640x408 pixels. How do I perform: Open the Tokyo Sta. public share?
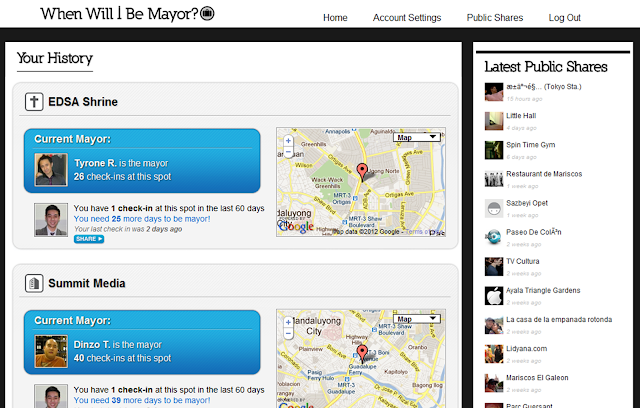coord(544,86)
